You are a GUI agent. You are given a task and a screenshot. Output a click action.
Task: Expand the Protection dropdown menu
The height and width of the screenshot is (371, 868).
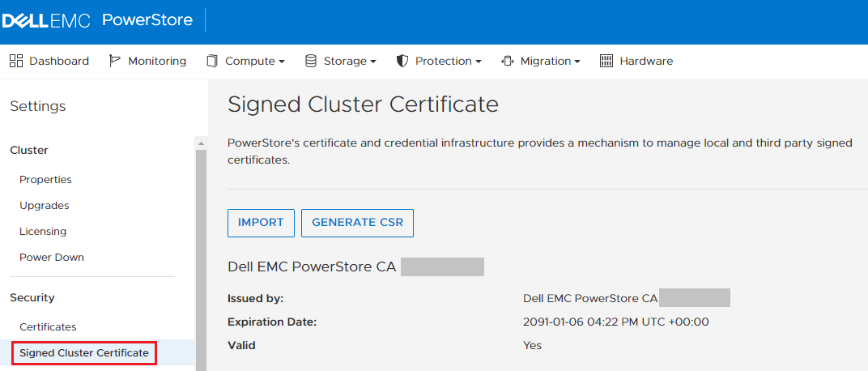pyautogui.click(x=479, y=62)
